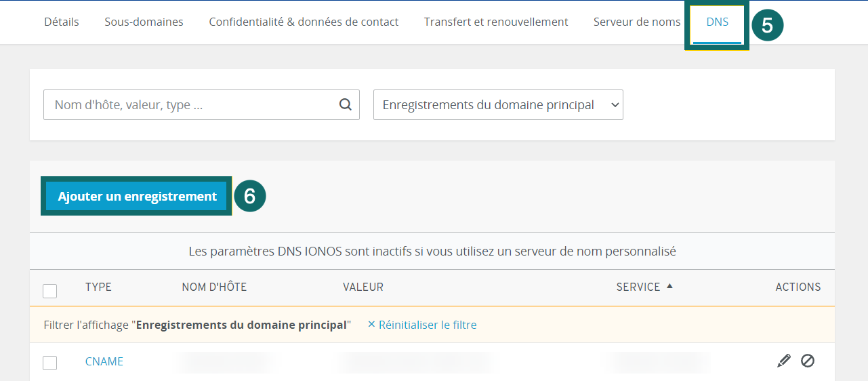Sort by the VALEUR column header
The image size is (868, 381).
point(363,287)
